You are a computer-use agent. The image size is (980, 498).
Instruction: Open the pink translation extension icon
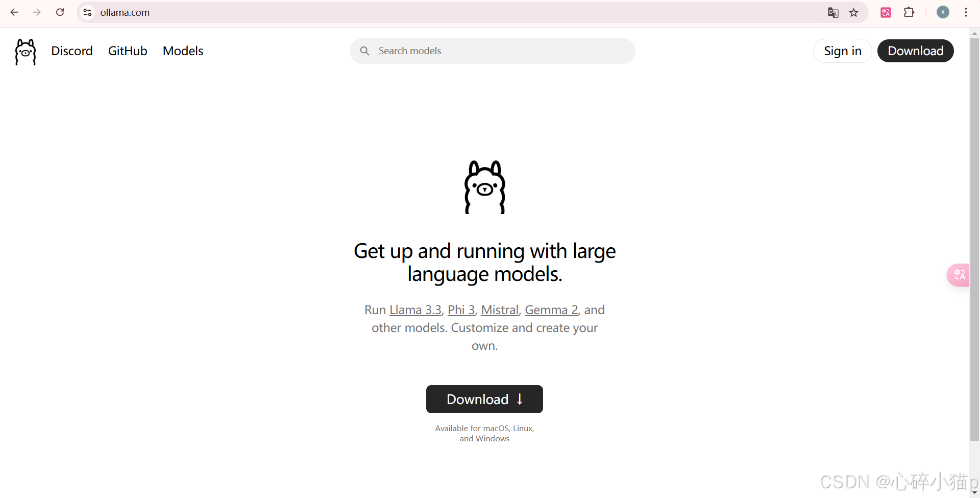pyautogui.click(x=886, y=12)
